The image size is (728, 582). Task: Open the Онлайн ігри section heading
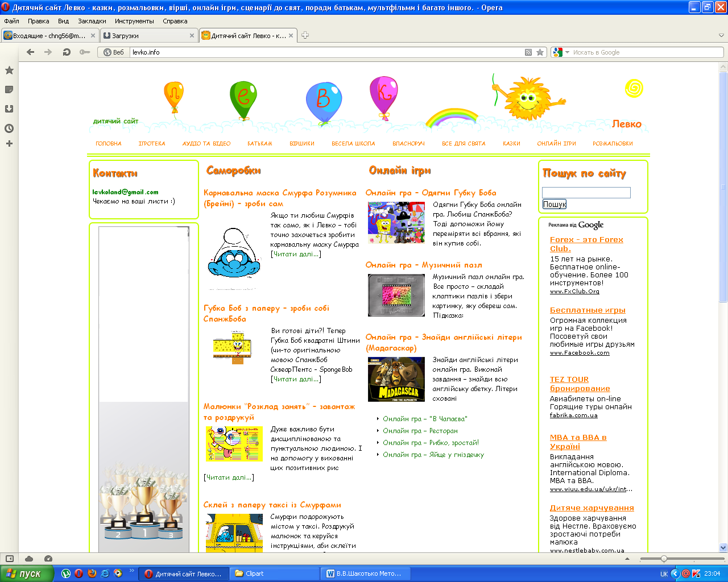pyautogui.click(x=400, y=171)
